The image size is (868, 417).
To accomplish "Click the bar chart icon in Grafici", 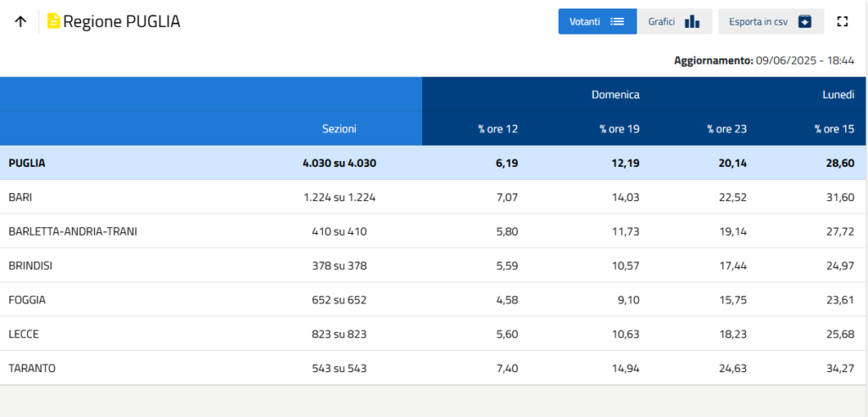I will pyautogui.click(x=692, y=22).
